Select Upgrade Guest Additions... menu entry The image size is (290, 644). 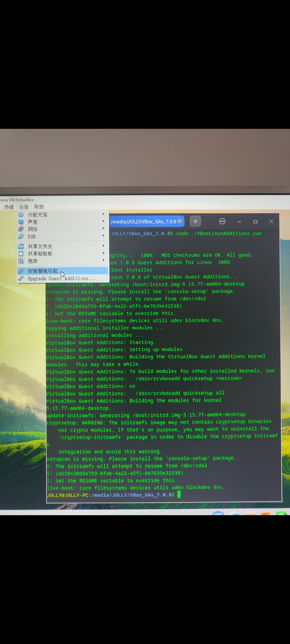61,279
